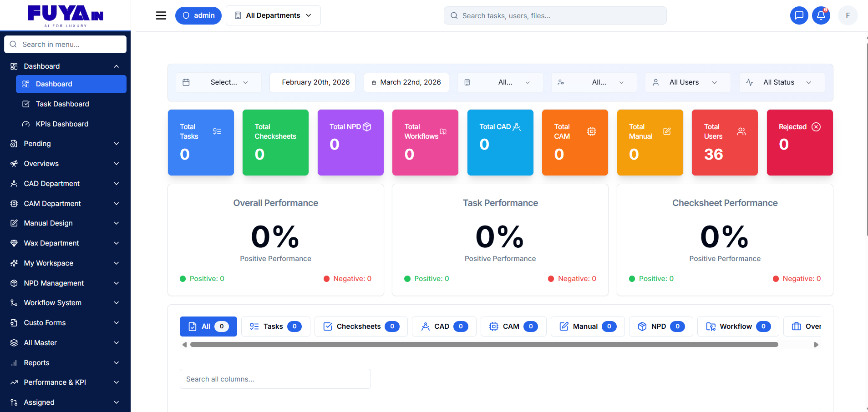Open the All Status filter dropdown
Viewport: 868px width, 412px height.
[782, 82]
